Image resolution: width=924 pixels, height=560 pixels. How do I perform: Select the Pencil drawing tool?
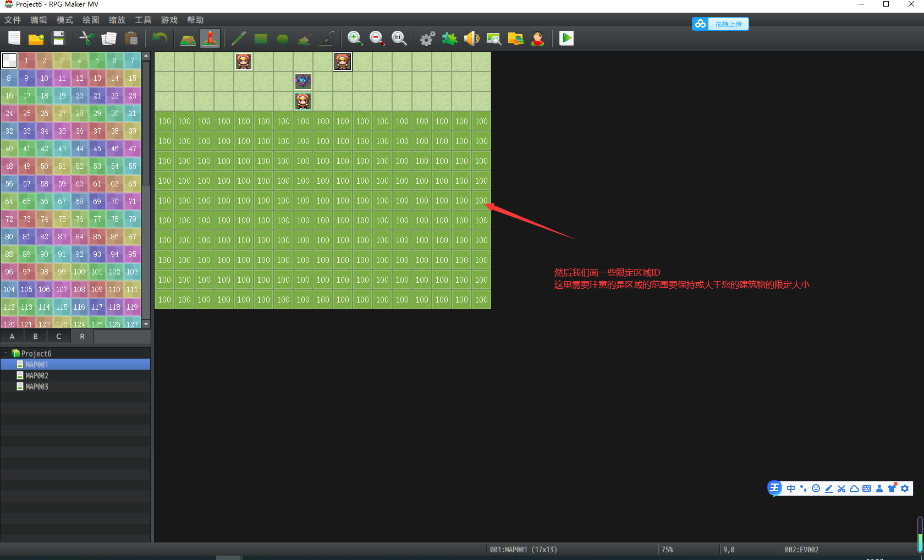(x=239, y=39)
